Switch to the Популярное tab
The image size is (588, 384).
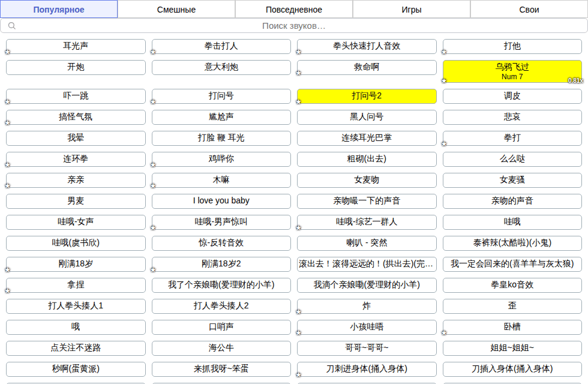[59, 10]
